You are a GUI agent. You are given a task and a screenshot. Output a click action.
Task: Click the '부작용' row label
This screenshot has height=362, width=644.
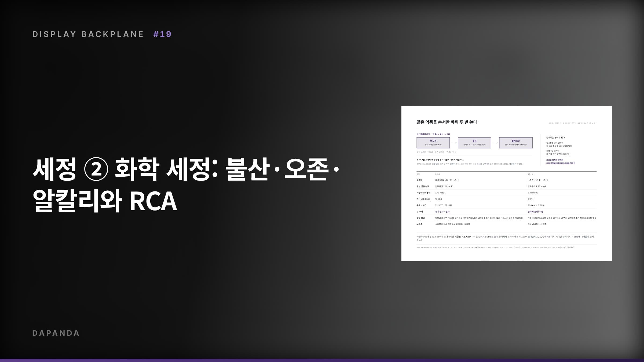point(419,224)
